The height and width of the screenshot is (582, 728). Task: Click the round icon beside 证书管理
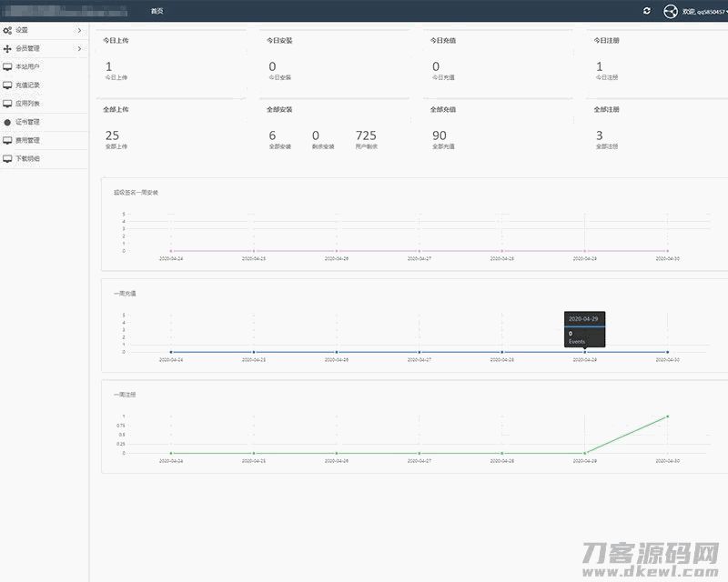8,122
